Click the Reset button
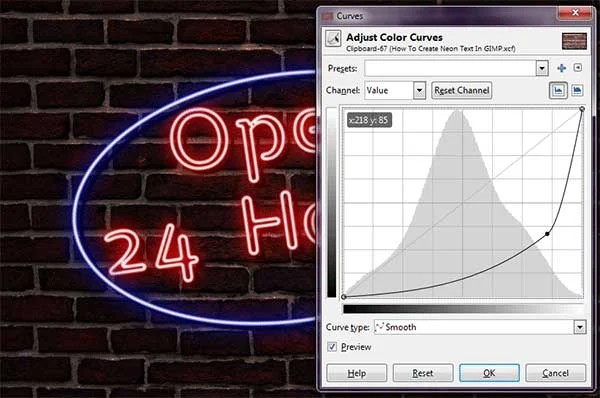Image resolution: width=600 pixels, height=398 pixels. (x=423, y=373)
